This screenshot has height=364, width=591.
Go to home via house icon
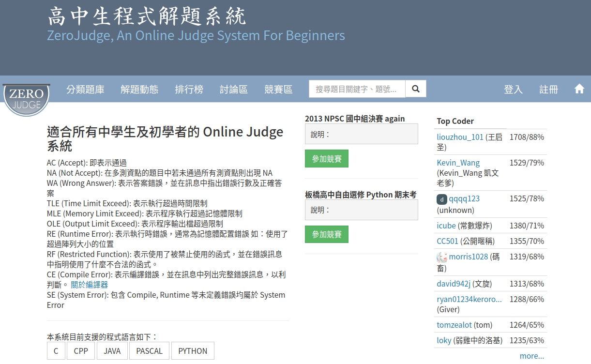click(x=579, y=89)
